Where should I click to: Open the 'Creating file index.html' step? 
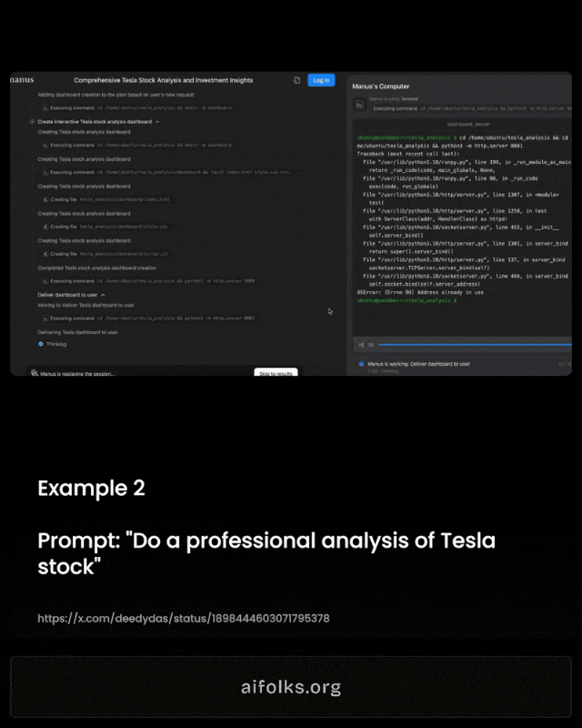[106, 199]
